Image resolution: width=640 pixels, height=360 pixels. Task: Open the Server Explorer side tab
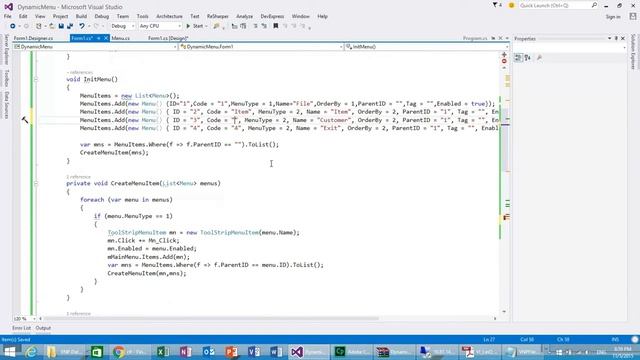[6, 50]
